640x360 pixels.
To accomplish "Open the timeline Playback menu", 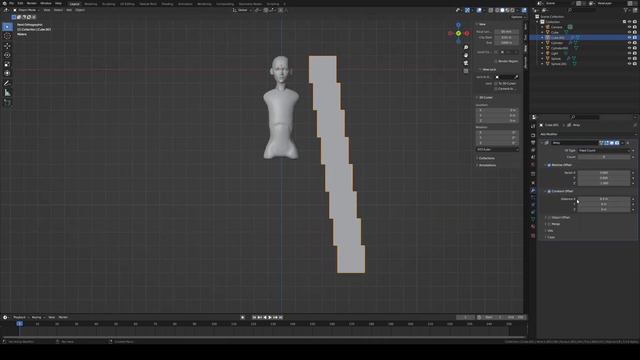I will [x=20, y=317].
